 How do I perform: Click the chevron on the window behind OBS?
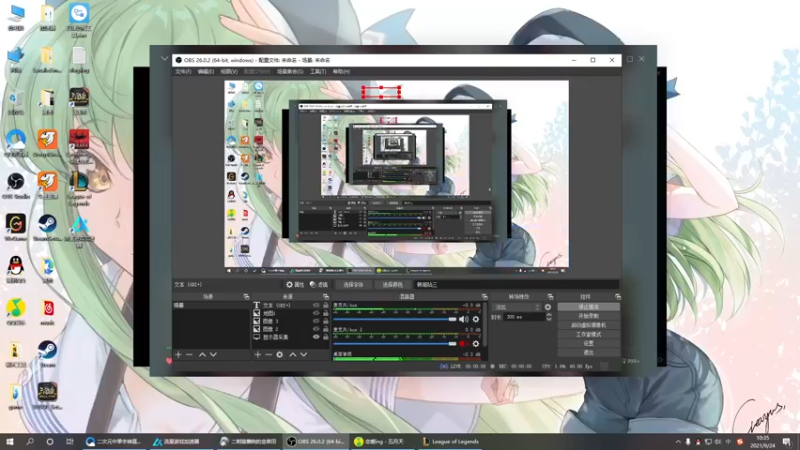tap(164, 59)
